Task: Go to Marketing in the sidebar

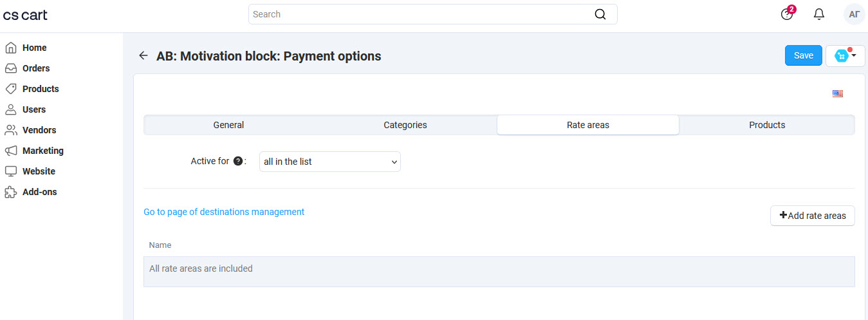Action: point(43,151)
